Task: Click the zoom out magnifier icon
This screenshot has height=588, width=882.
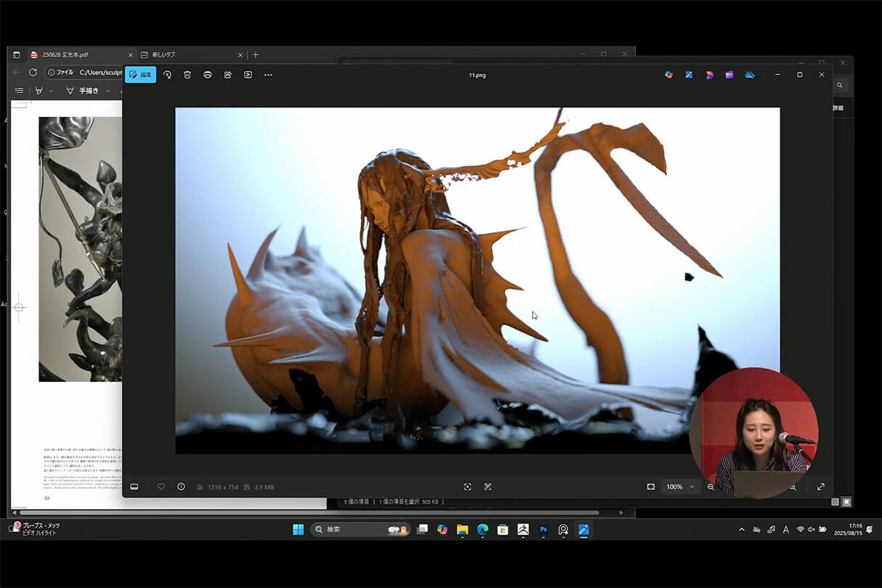Action: click(x=711, y=486)
